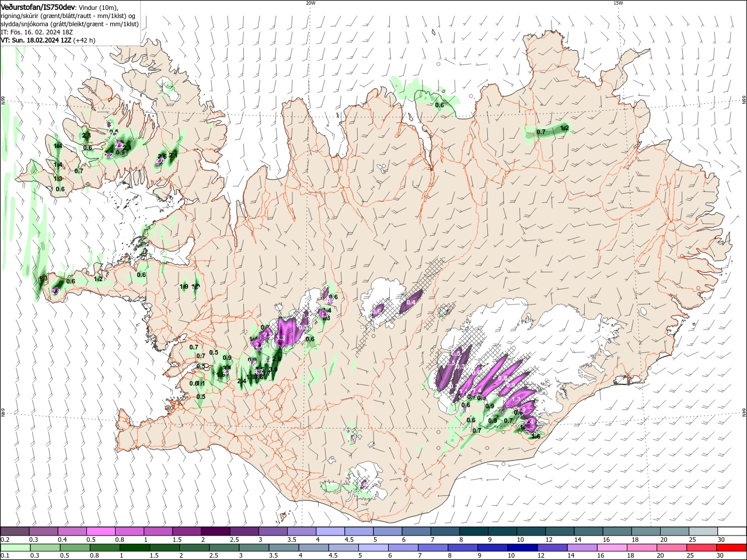Click the 'slydda/snjókoma' legend description line
The height and width of the screenshot is (560, 747).
click(x=69, y=24)
